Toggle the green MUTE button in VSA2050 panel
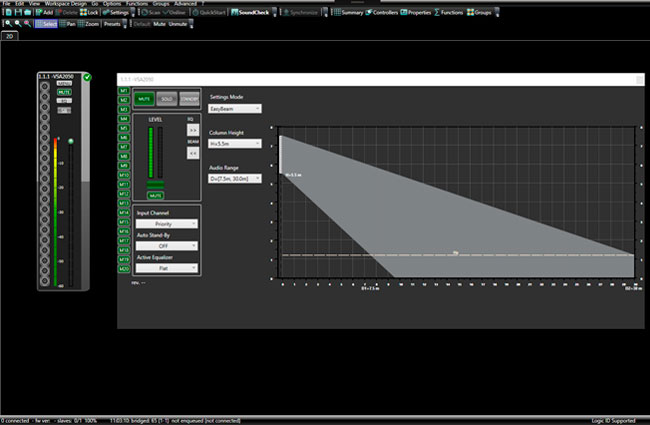650x425 pixels. click(x=144, y=99)
